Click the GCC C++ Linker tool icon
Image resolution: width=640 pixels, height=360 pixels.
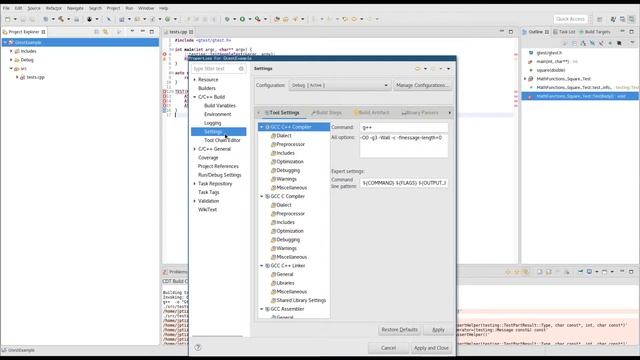pyautogui.click(x=268, y=266)
